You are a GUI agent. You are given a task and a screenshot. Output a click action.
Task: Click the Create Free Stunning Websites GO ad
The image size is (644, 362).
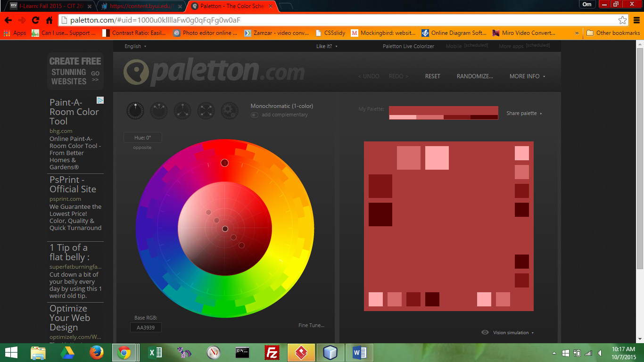click(x=75, y=71)
